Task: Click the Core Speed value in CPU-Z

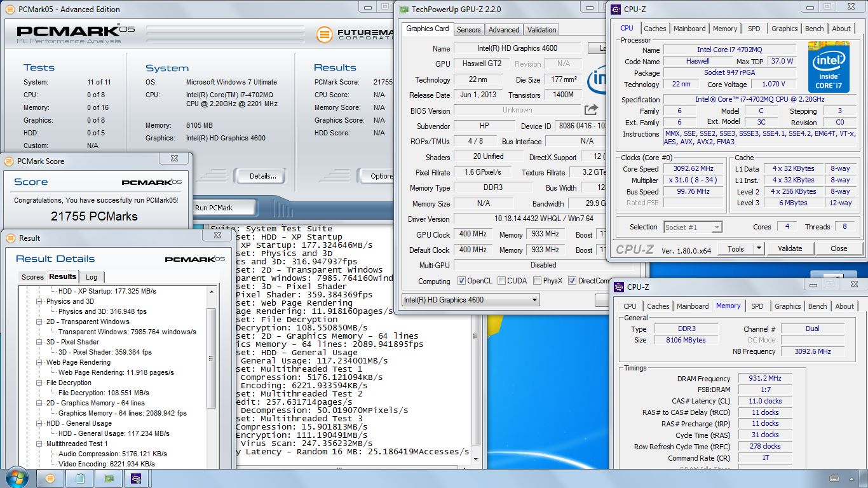Action: coord(693,169)
